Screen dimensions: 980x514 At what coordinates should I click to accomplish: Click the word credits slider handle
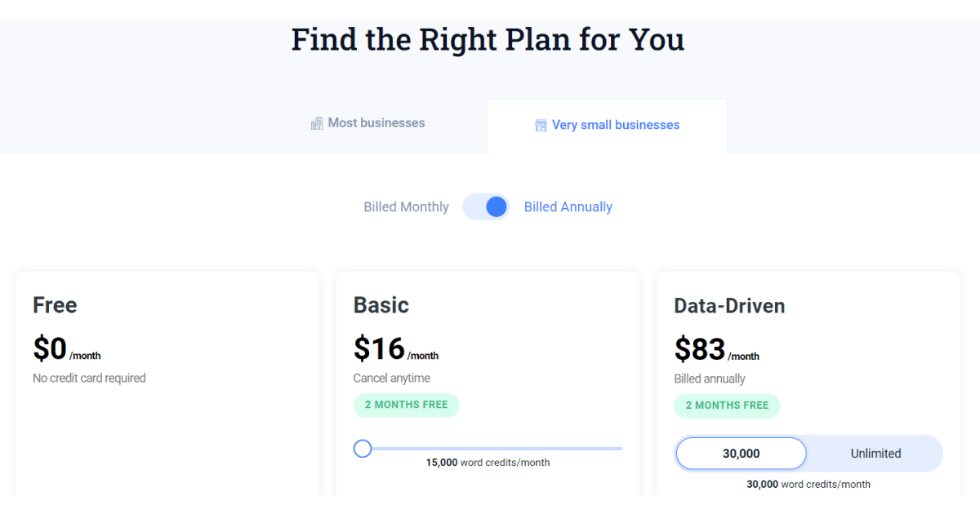pos(362,448)
